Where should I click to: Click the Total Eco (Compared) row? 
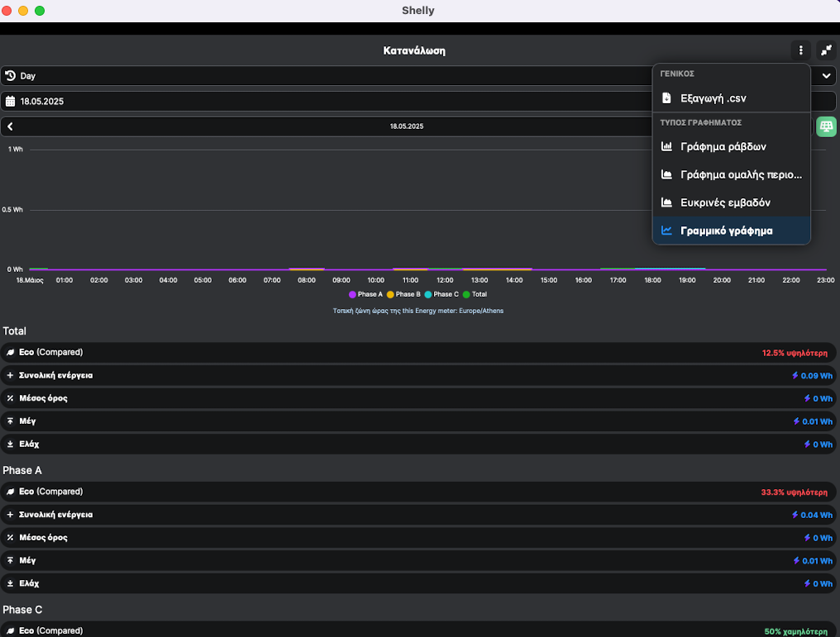pyautogui.click(x=418, y=352)
